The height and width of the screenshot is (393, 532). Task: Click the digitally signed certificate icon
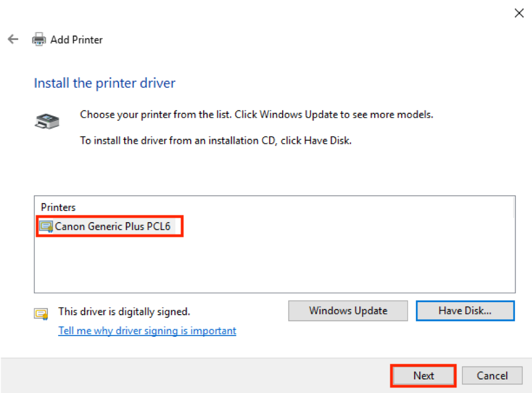[41, 313]
